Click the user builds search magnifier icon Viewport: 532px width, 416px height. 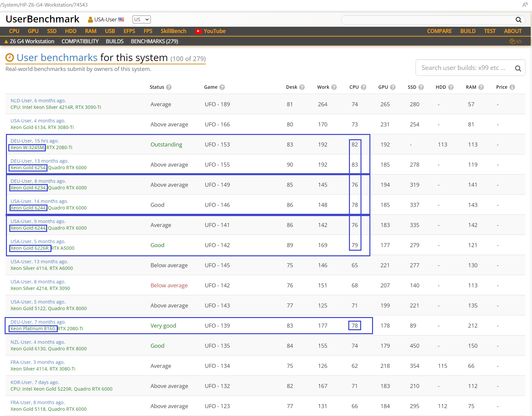[x=518, y=68]
